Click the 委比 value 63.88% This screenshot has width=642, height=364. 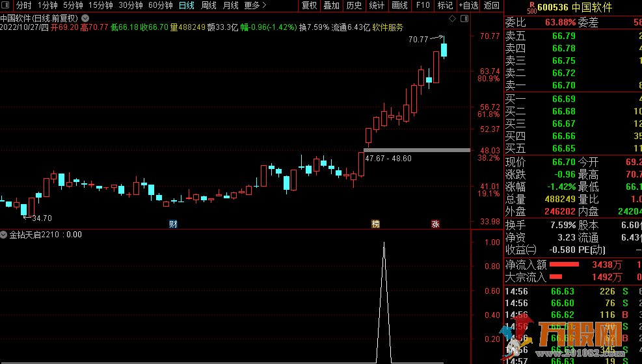[x=560, y=22]
